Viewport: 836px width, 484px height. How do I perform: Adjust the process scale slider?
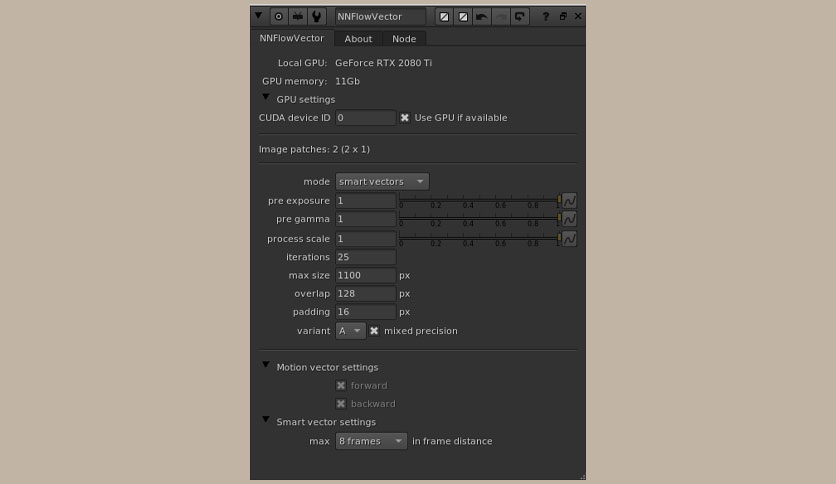[x=479, y=239]
